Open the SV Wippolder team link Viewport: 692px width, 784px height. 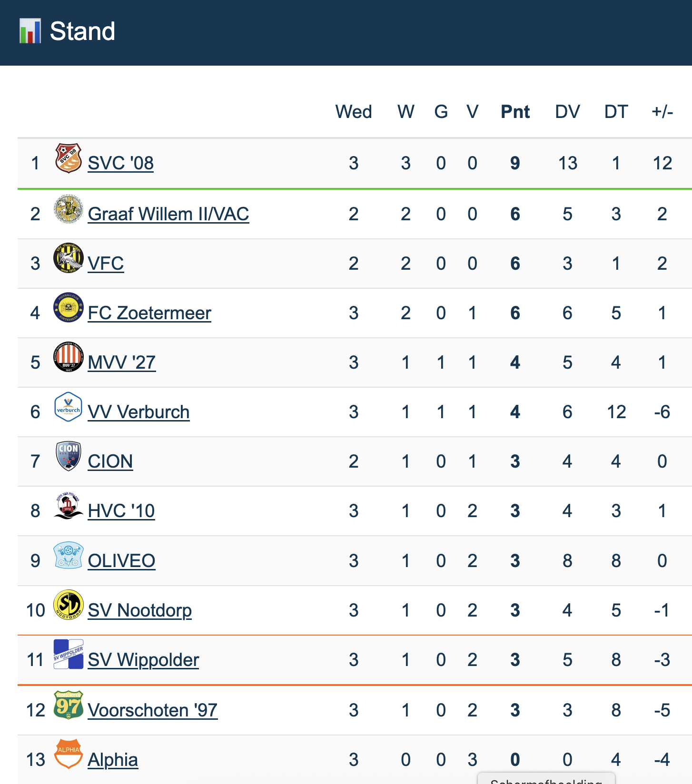click(x=143, y=660)
